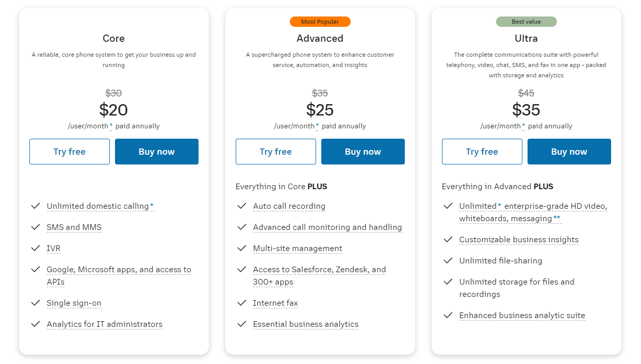Click the 'Single sign-on' link
641x364 pixels.
pyautogui.click(x=74, y=303)
